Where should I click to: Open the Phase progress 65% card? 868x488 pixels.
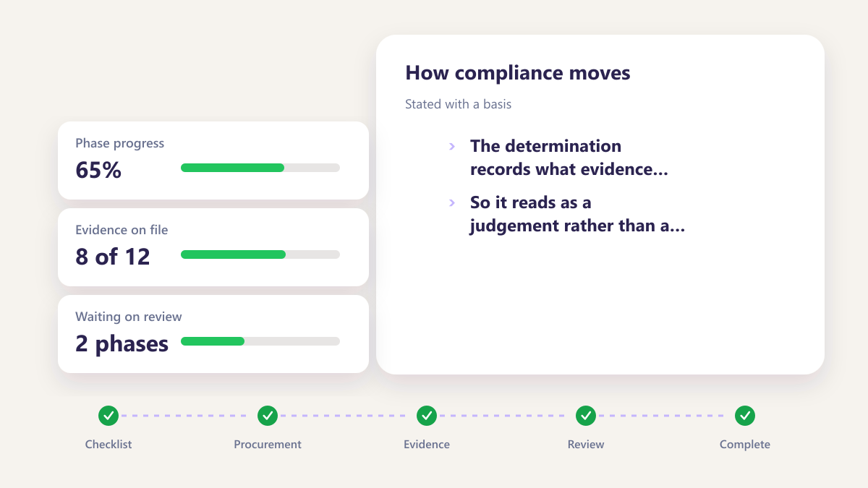(213, 160)
